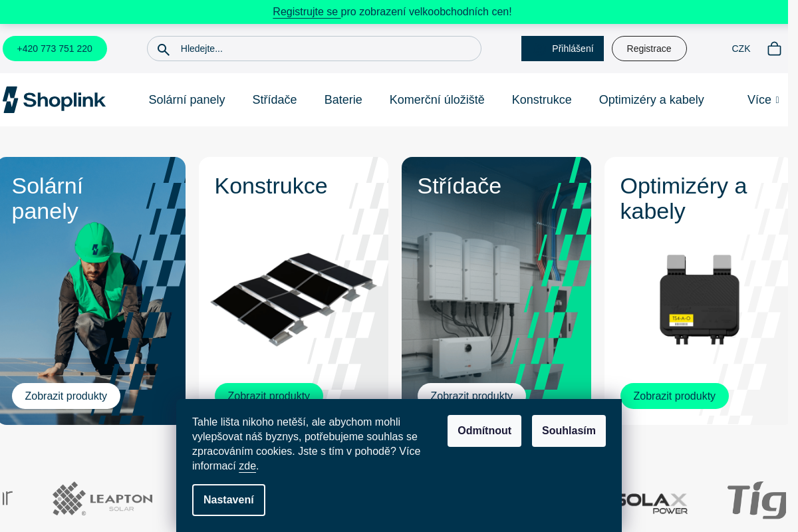
Task: Click the Shoplink logo
Action: click(x=53, y=99)
